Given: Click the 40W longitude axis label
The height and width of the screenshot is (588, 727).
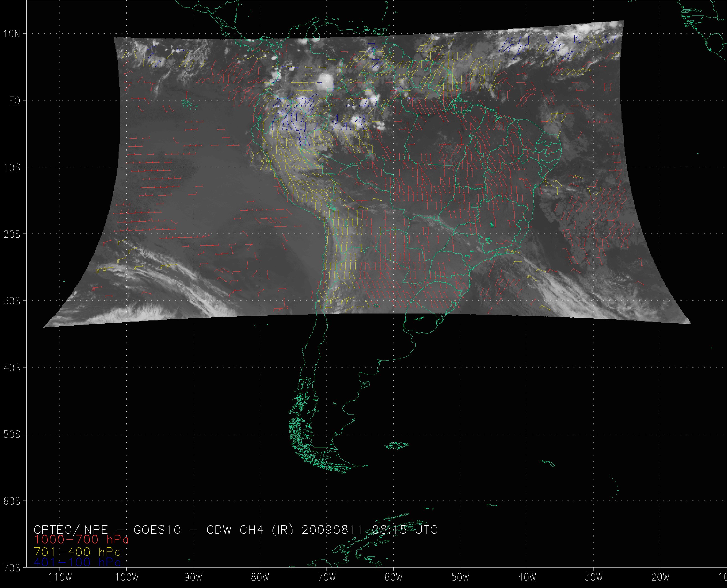Looking at the screenshot, I should point(527,577).
